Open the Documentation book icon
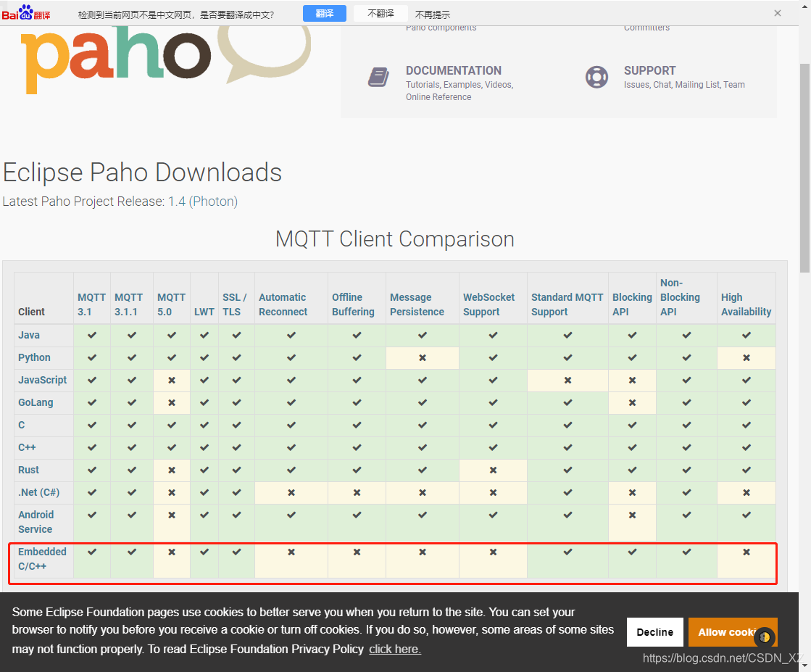Image resolution: width=811 pixels, height=672 pixels. click(x=378, y=77)
